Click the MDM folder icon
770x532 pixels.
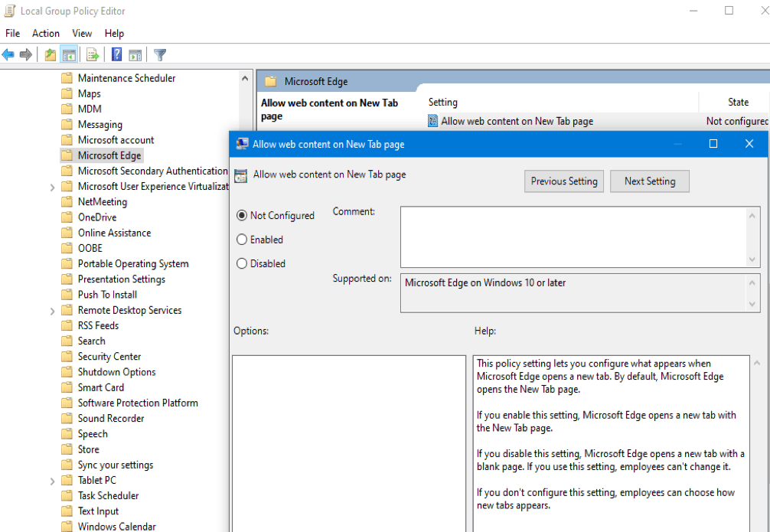tap(67, 109)
